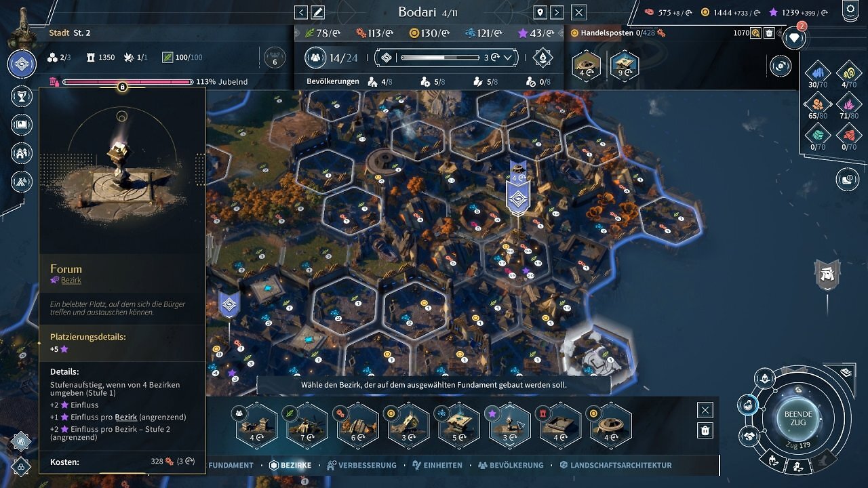The image size is (868, 488).
Task: Open the Einheiten tab
Action: 437,465
